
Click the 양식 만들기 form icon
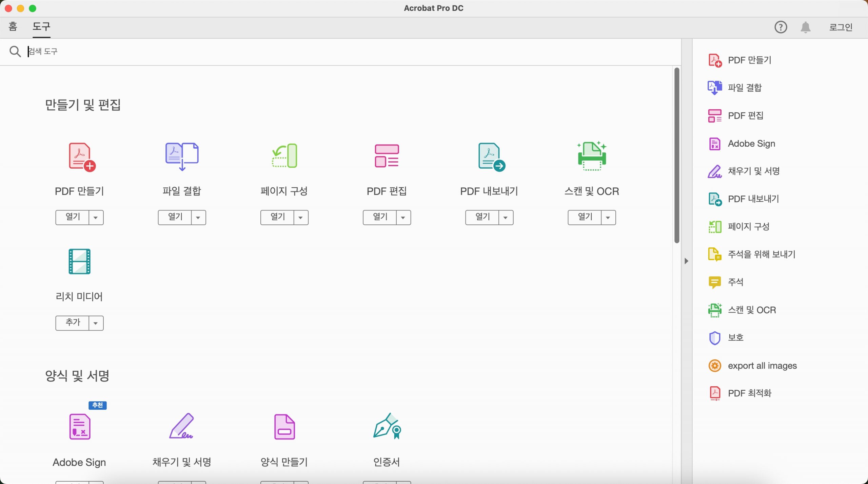(284, 427)
